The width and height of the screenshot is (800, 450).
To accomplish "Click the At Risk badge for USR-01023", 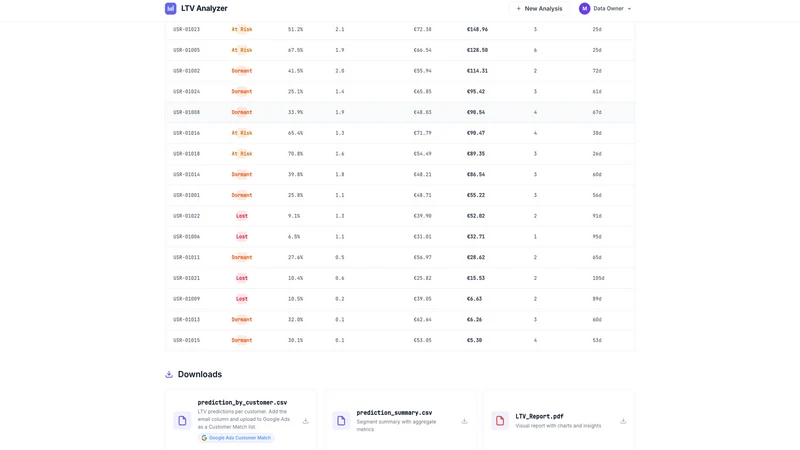I will click(242, 30).
